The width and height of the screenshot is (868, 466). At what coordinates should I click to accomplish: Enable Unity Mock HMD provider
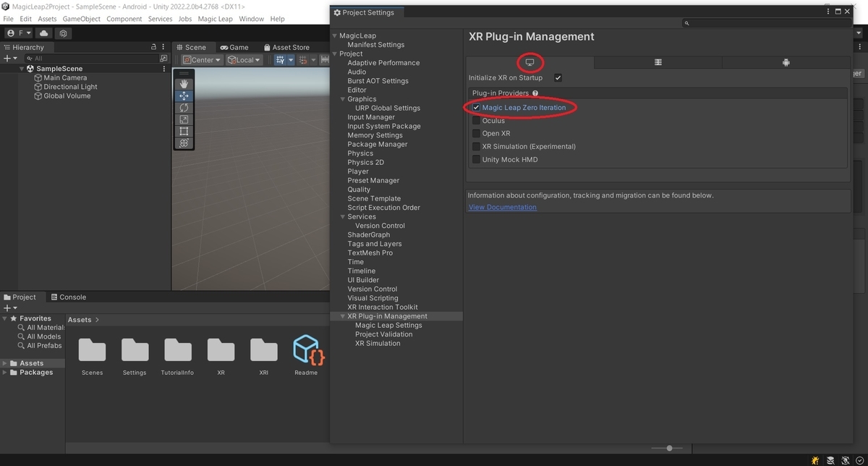click(476, 160)
